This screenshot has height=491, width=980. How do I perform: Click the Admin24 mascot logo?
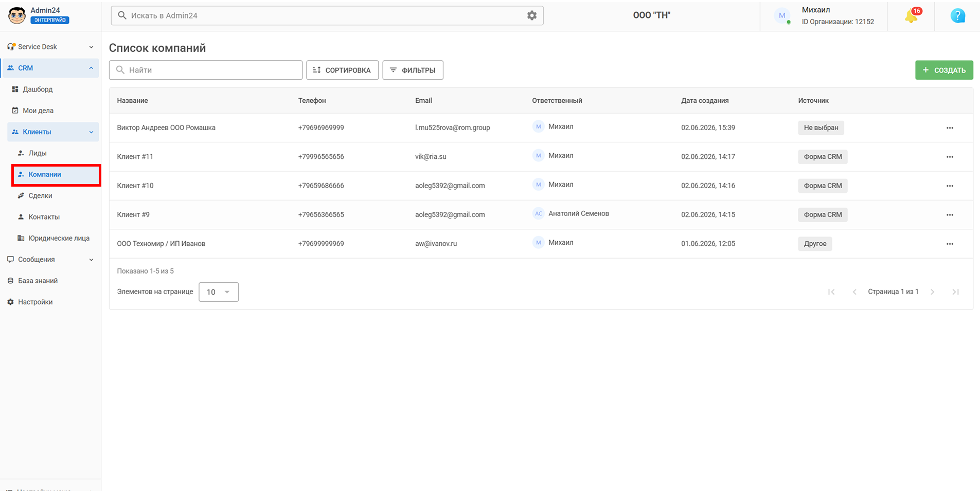17,15
